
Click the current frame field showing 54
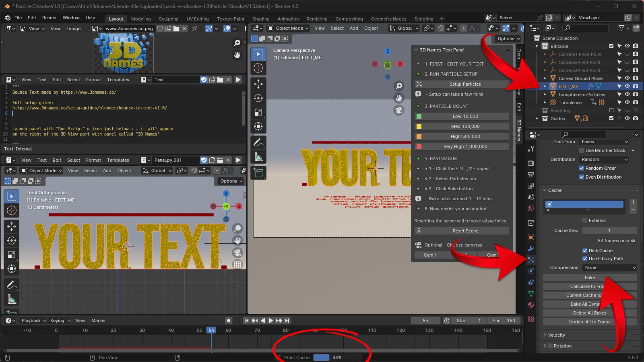pos(425,321)
